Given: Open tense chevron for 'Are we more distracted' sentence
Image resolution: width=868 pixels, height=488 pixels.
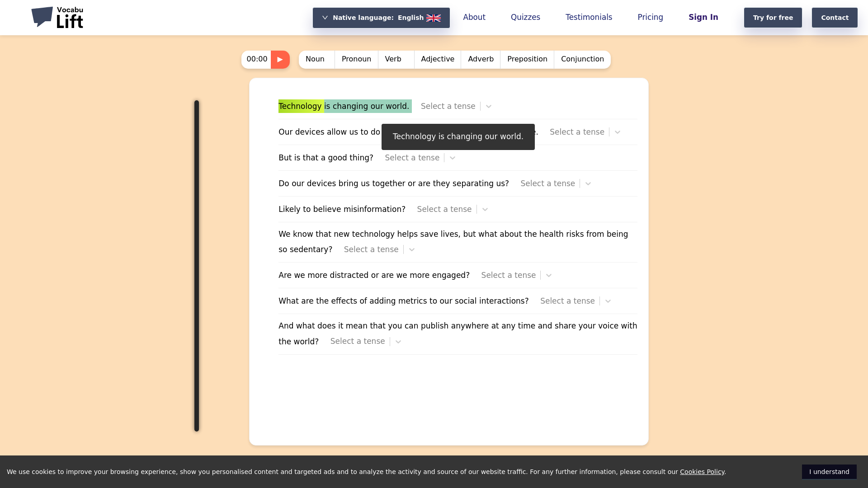Looking at the screenshot, I should 549,276.
